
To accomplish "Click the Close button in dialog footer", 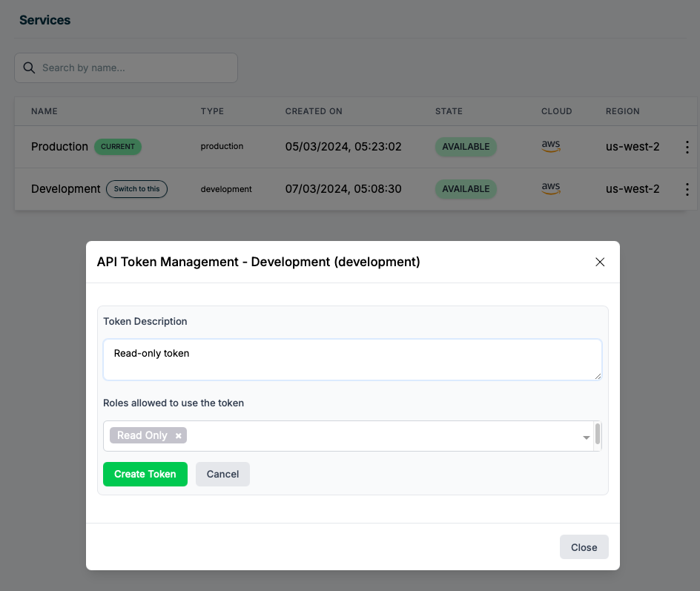I will 584,547.
